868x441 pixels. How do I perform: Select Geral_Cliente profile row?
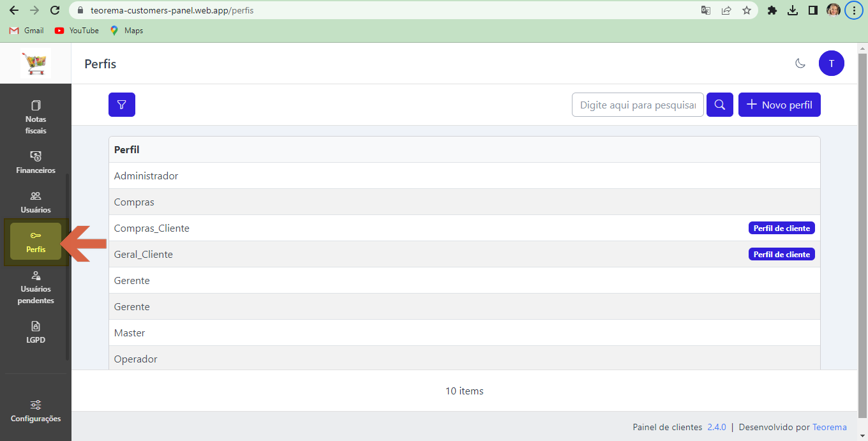(x=465, y=254)
